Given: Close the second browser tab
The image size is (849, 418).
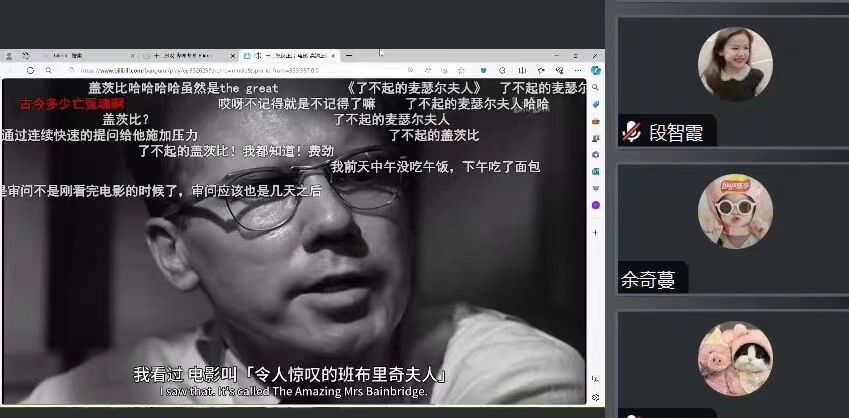Looking at the screenshot, I should click(x=233, y=56).
